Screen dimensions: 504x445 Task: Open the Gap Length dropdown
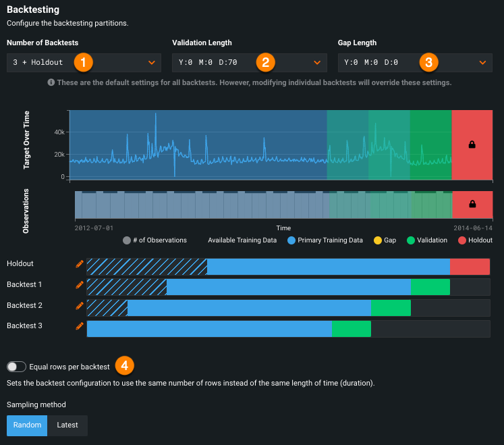click(x=414, y=63)
